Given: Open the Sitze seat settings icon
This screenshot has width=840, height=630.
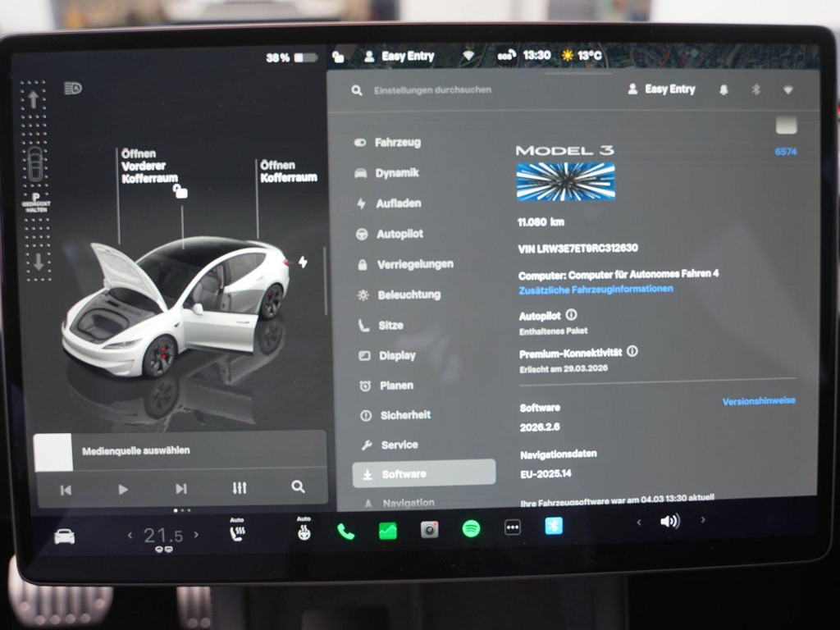Looking at the screenshot, I should coord(361,325).
